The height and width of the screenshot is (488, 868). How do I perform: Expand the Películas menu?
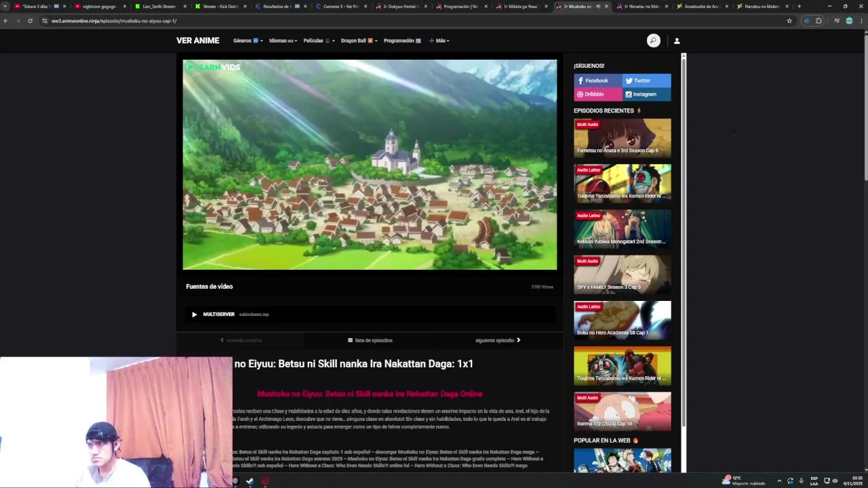[319, 41]
